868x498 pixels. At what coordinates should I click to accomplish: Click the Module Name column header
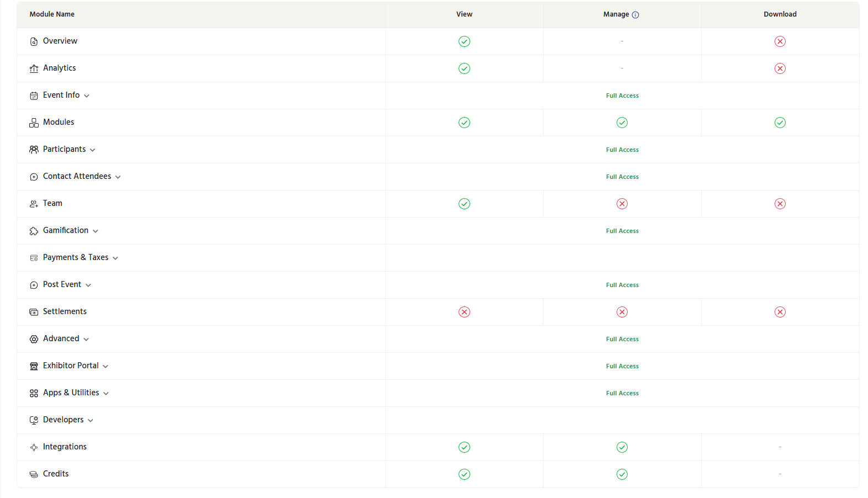[52, 14]
